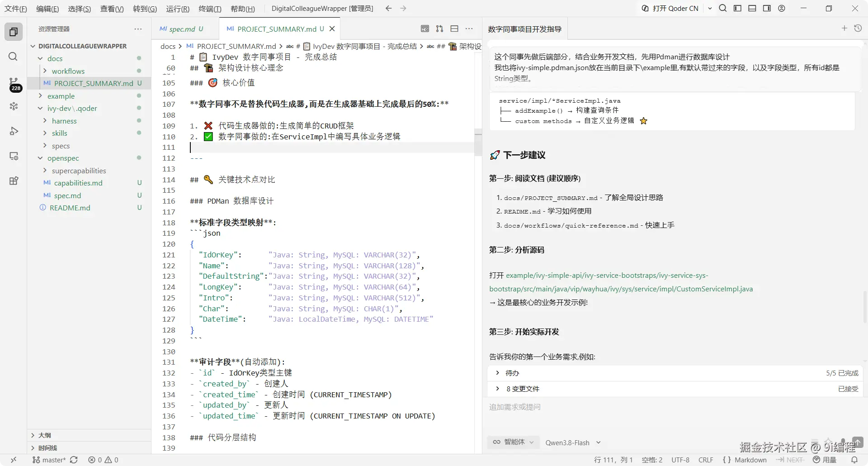Close the PROJECT_SUMMARY.md tab

point(332,29)
